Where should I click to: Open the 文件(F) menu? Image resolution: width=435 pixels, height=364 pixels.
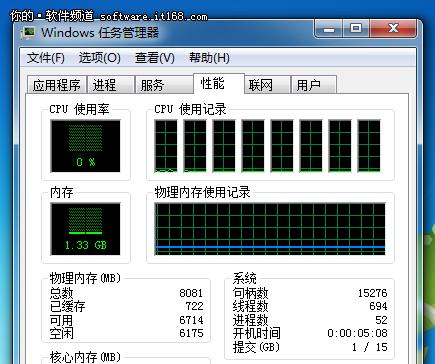point(46,58)
